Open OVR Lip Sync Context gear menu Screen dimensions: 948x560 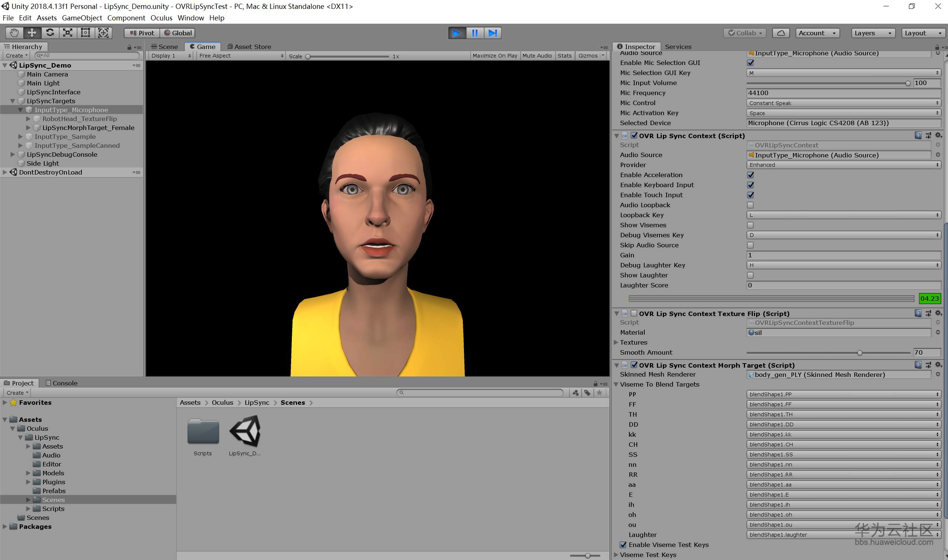(938, 136)
